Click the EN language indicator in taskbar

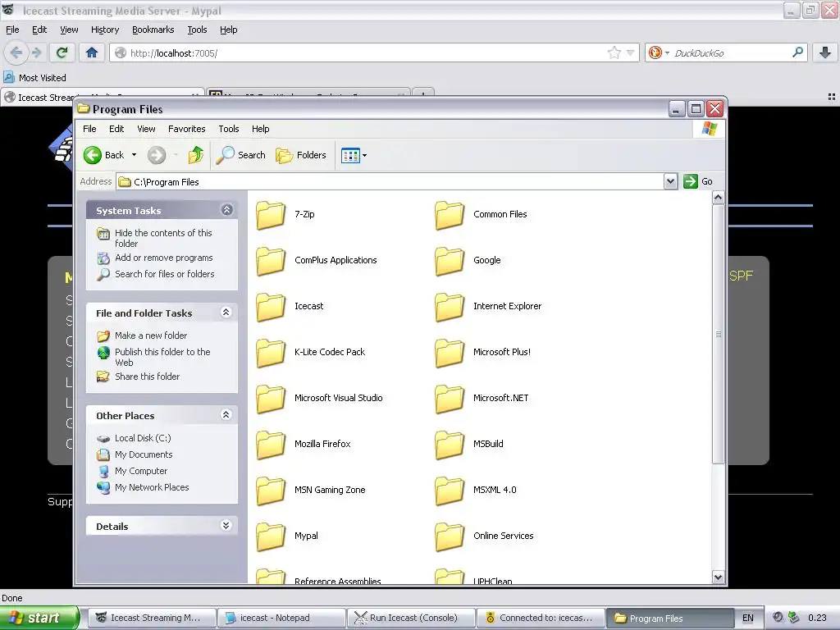point(748,619)
